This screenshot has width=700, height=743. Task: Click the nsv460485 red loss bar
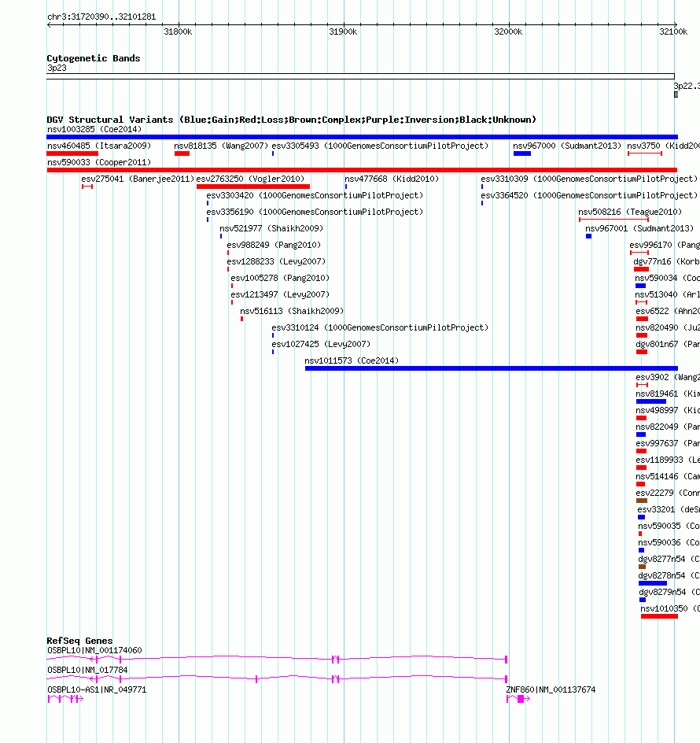point(72,153)
